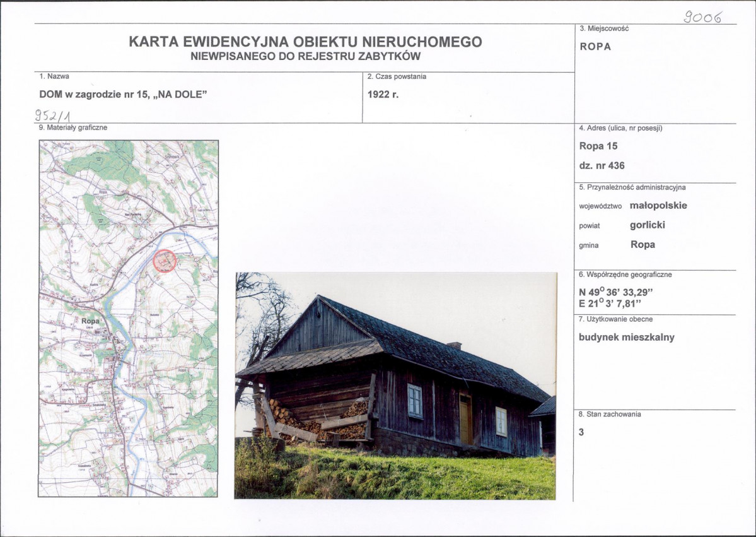Select the preservation state value '3'
756x537 pixels.
click(581, 432)
